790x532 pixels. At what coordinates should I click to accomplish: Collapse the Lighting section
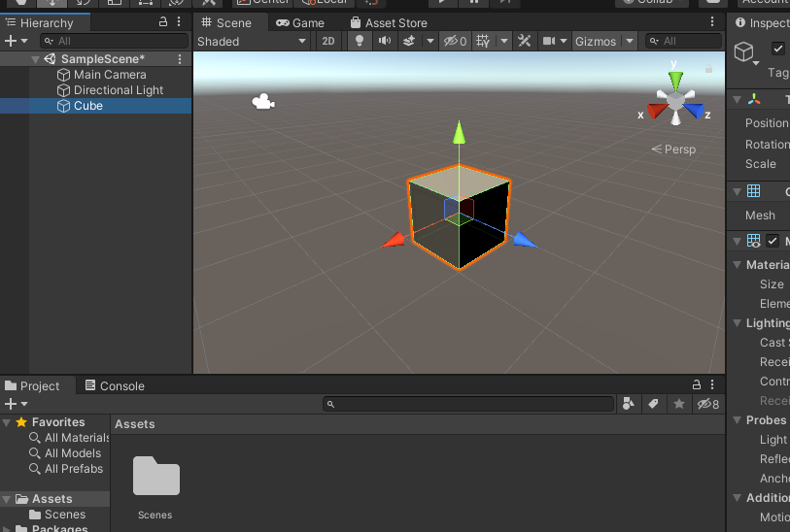click(x=737, y=322)
